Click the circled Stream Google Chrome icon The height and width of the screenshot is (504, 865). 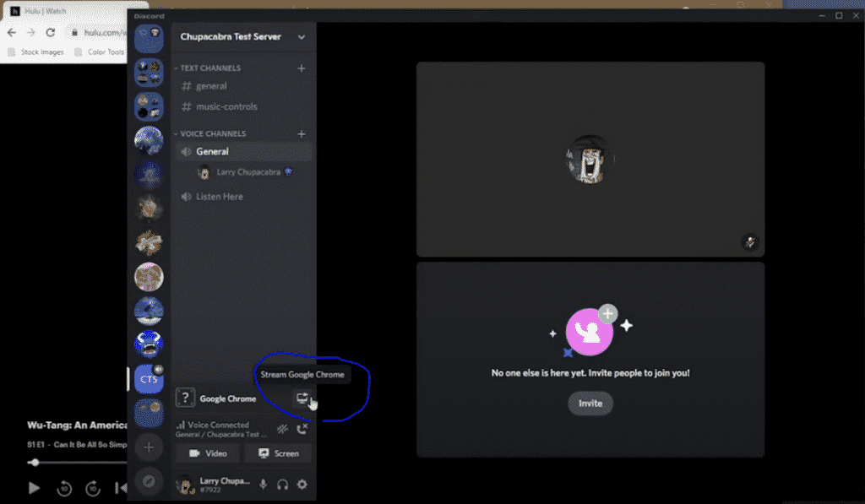click(303, 399)
